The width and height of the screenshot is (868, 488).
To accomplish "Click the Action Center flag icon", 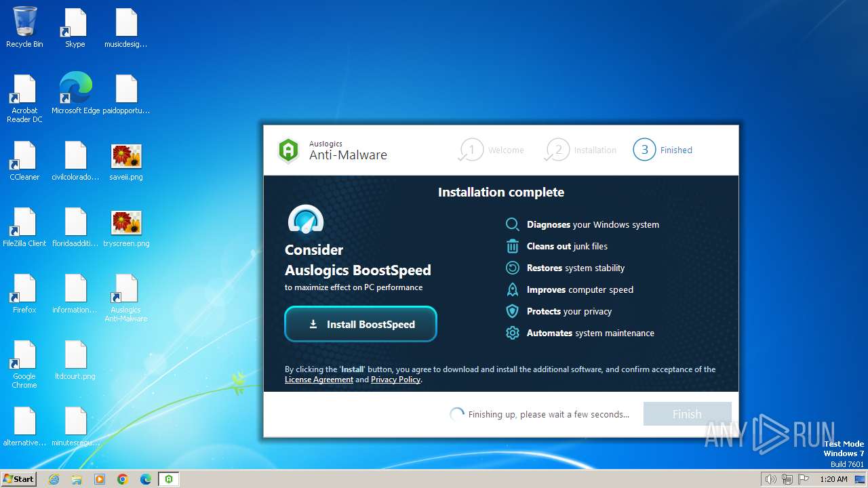I will (x=804, y=479).
